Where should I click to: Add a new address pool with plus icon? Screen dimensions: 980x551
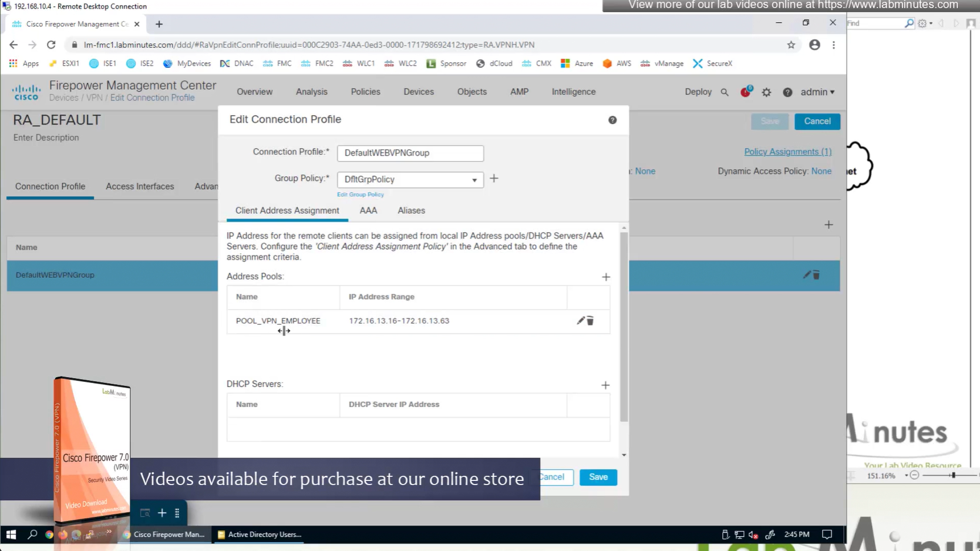(x=605, y=277)
